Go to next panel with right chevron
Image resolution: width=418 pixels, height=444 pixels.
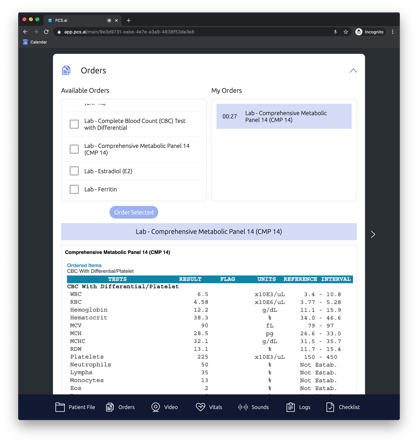(x=373, y=235)
